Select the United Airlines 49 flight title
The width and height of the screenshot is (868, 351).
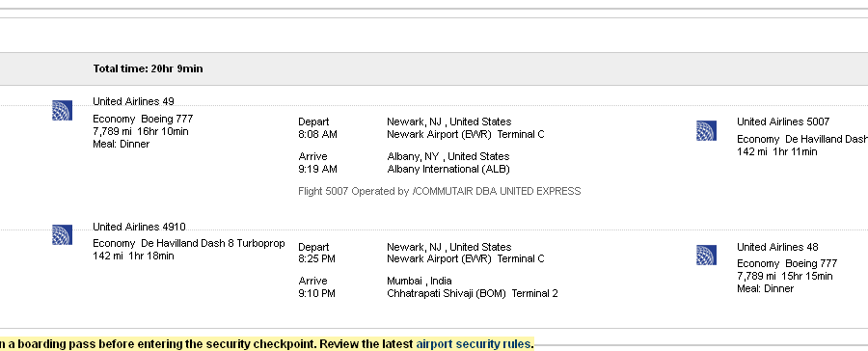point(133,101)
